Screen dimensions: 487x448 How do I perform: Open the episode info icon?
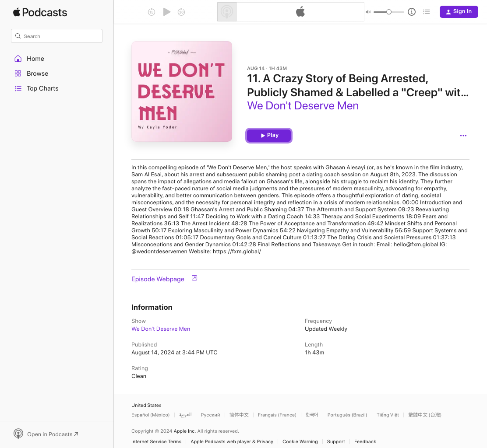412,12
